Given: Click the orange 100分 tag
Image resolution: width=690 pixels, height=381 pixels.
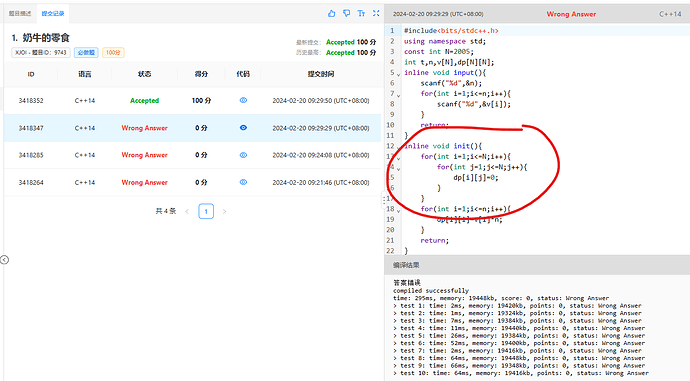Looking at the screenshot, I should [x=113, y=52].
